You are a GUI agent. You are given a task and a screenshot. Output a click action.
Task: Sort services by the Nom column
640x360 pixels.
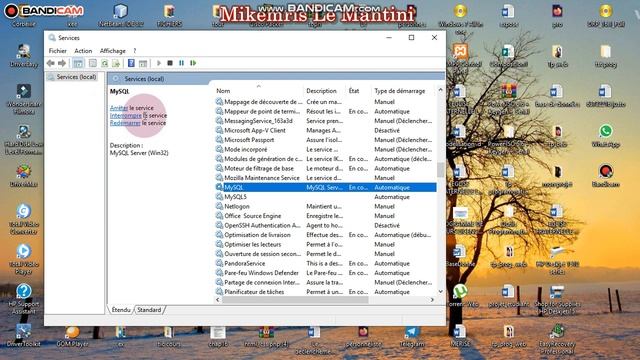pyautogui.click(x=259, y=91)
